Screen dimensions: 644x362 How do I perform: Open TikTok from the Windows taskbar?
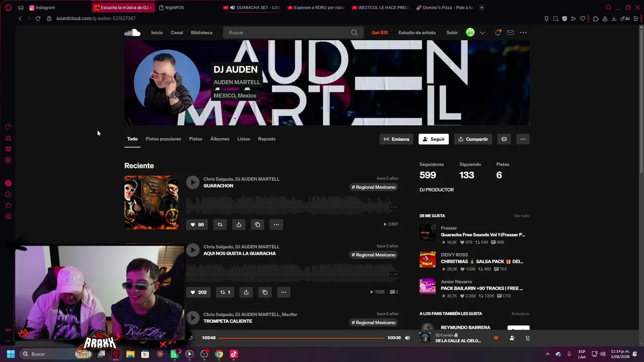tap(233, 354)
